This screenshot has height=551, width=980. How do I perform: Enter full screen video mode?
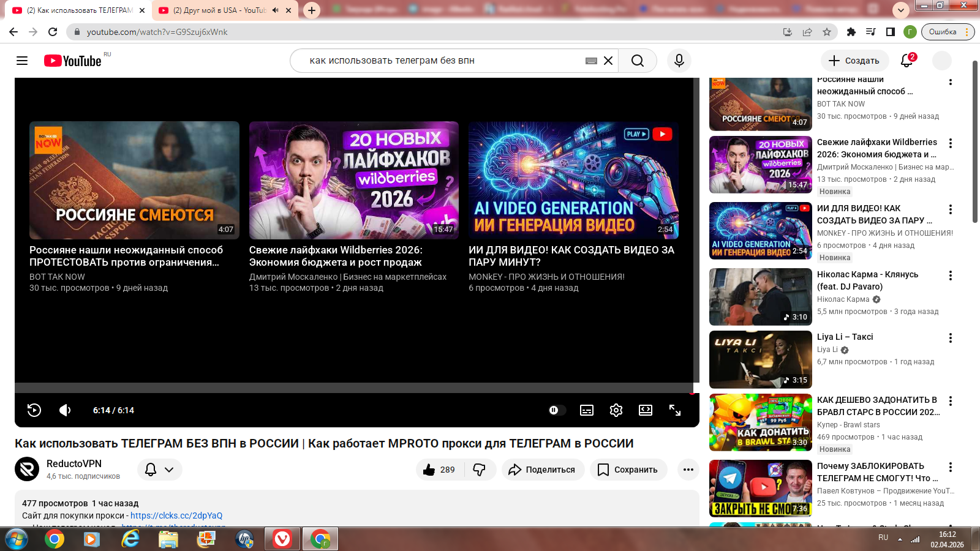point(675,410)
